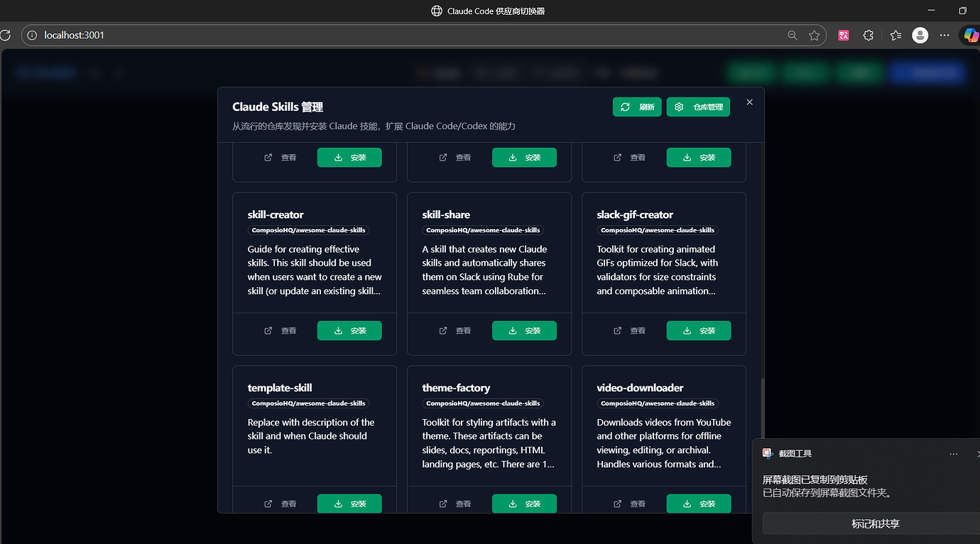The height and width of the screenshot is (544, 980).
Task: Close the Claude Skills dialog
Action: click(x=749, y=102)
